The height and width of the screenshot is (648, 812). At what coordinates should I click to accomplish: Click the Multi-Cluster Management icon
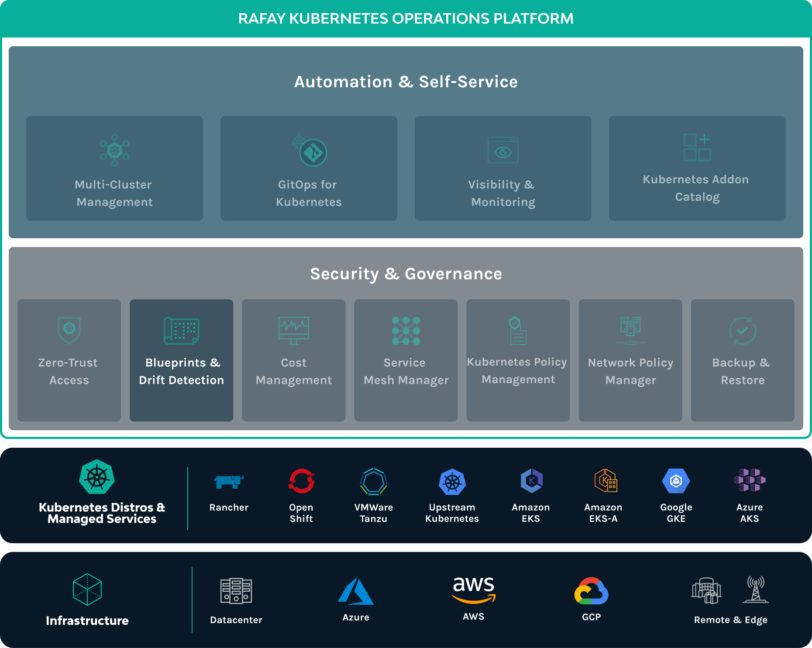click(x=114, y=150)
